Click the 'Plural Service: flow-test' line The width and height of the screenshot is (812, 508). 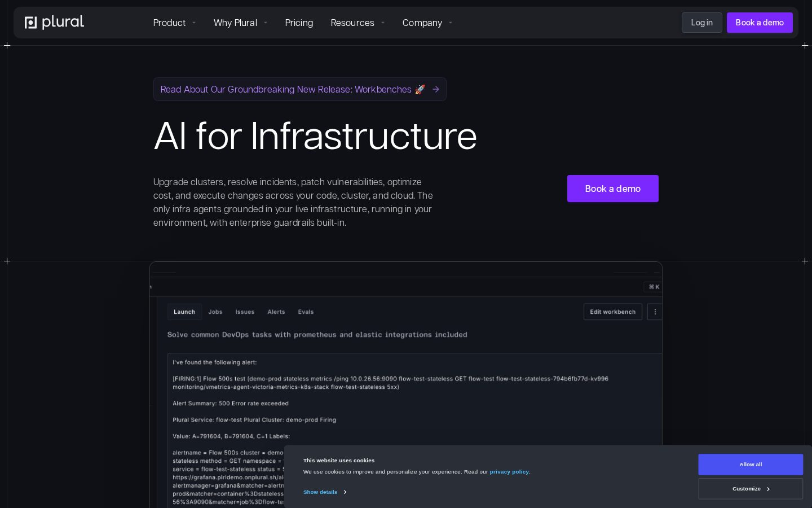click(x=254, y=420)
